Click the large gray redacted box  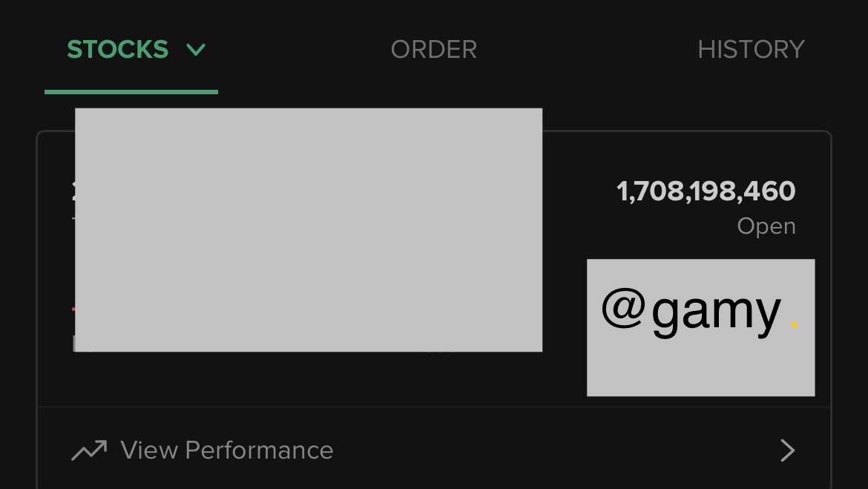coord(309,230)
